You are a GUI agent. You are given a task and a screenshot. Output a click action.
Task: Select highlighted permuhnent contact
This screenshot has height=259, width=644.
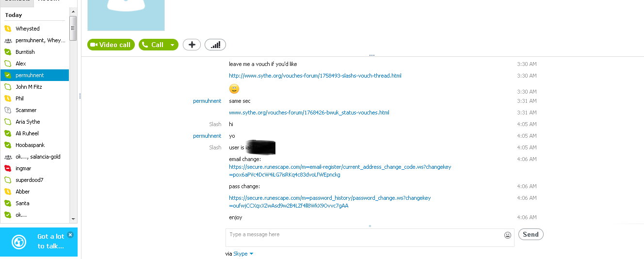tap(34, 75)
